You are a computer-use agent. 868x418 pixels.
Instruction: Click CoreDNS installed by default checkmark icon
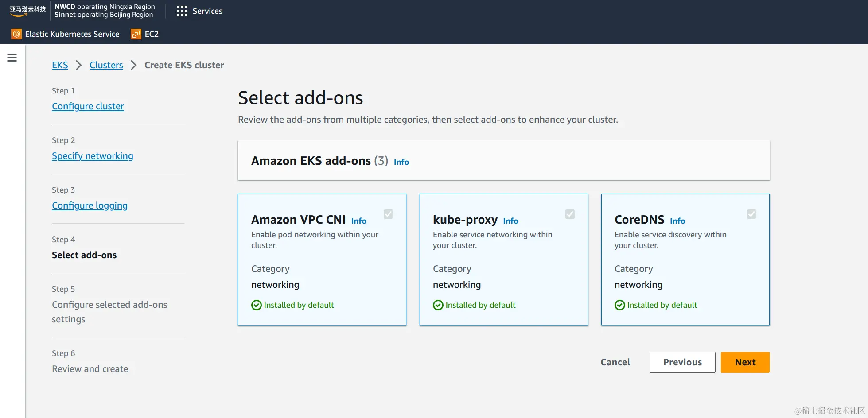coord(619,305)
